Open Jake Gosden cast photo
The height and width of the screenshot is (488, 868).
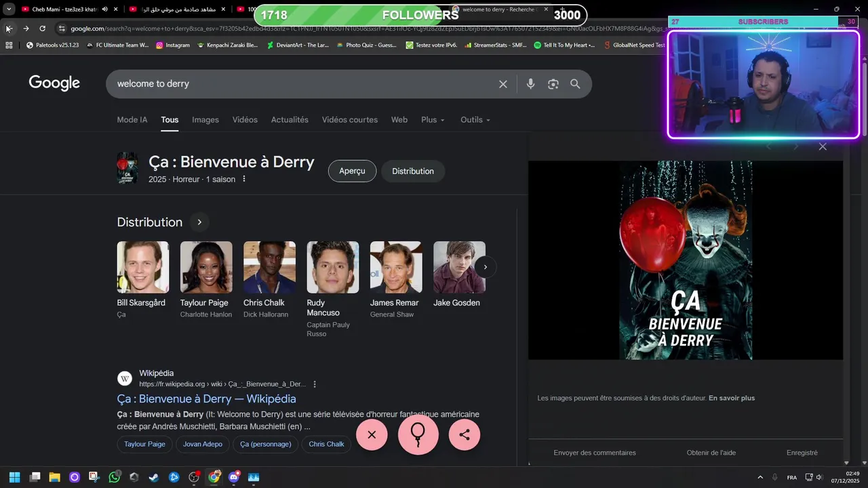(x=459, y=267)
